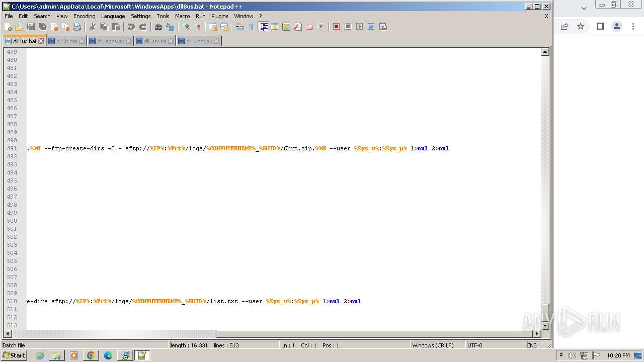644x362 pixels.
Task: Open the File menu
Action: click(9, 16)
